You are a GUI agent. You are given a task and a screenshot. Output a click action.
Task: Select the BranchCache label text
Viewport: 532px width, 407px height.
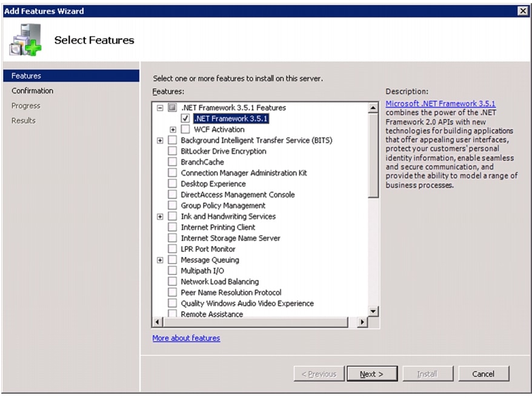(202, 162)
